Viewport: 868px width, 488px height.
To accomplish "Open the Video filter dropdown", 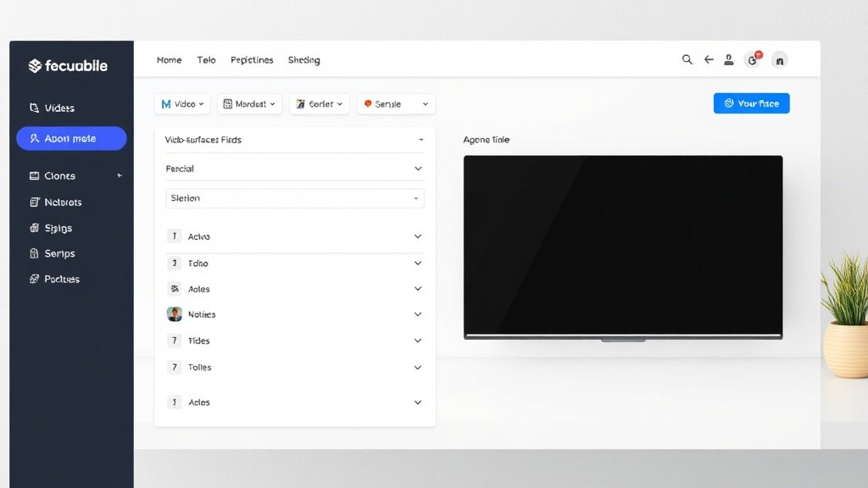I will click(182, 104).
